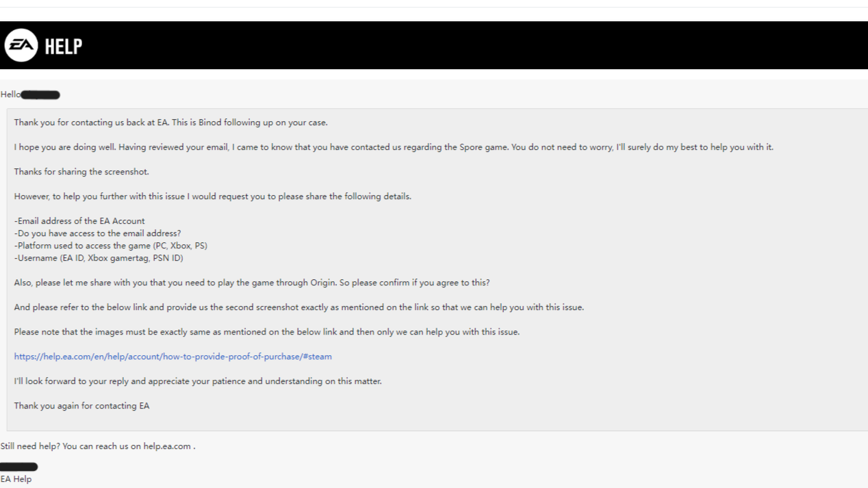
Task: Click the HELP heading text in banner
Action: [x=63, y=47]
